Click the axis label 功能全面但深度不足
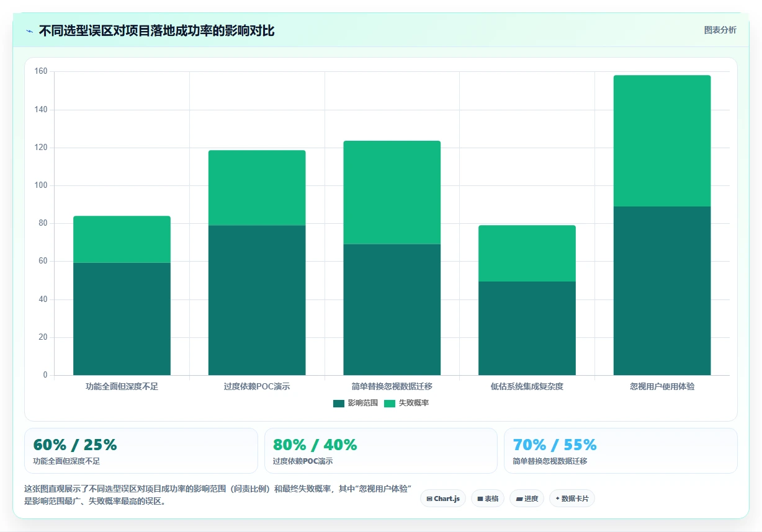The width and height of the screenshot is (762, 532). coord(122,386)
